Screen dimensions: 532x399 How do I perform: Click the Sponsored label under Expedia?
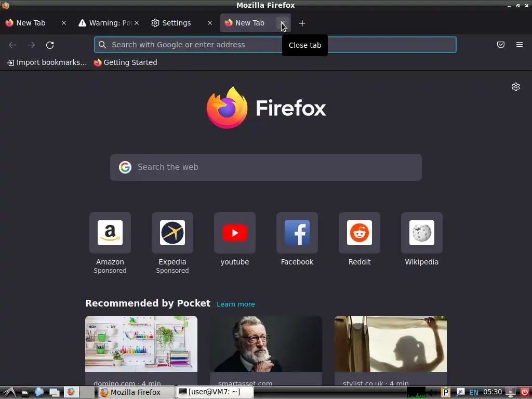[x=172, y=271]
